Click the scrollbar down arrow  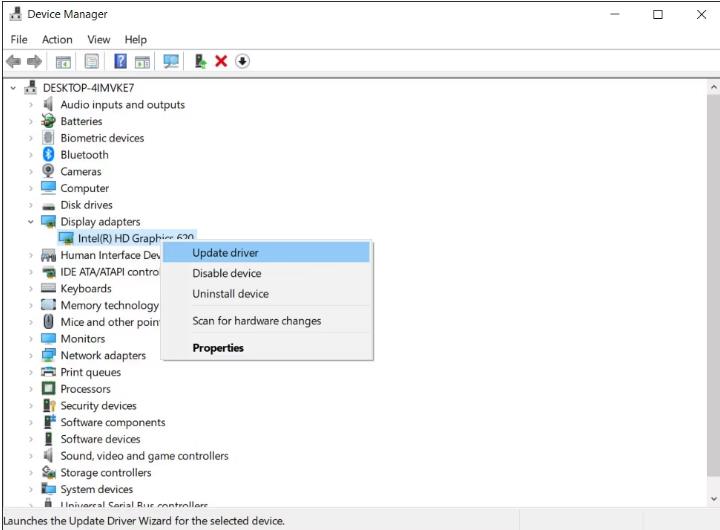pos(713,499)
